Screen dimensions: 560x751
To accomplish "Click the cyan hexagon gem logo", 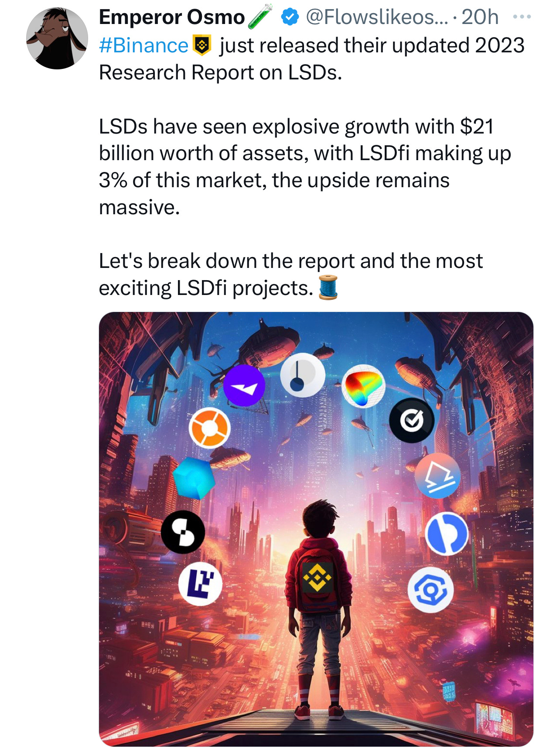I will pos(194,478).
